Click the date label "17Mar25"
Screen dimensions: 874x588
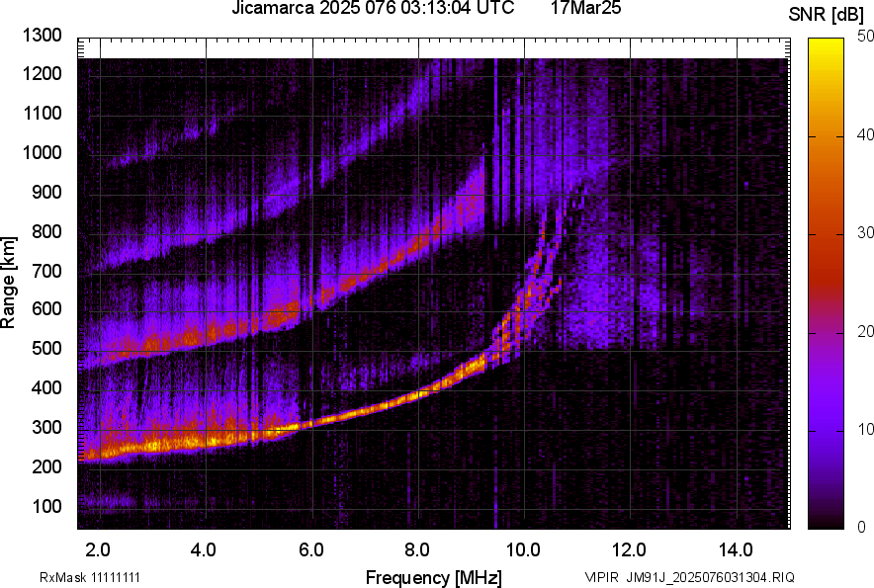click(x=586, y=8)
